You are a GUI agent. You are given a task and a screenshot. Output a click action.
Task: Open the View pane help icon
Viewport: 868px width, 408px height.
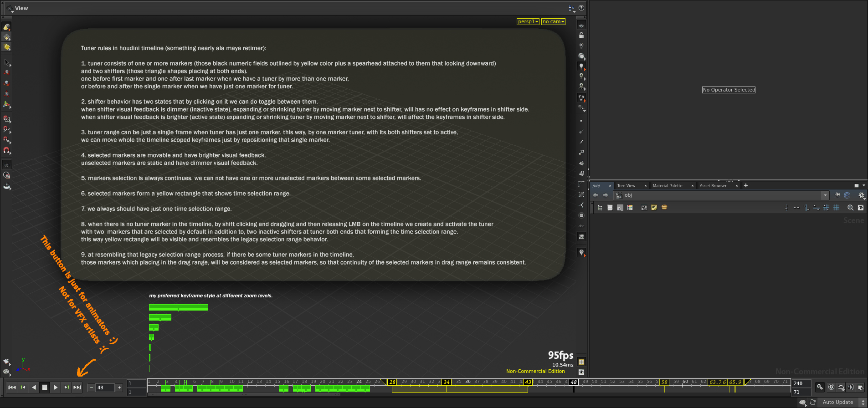coord(581,8)
